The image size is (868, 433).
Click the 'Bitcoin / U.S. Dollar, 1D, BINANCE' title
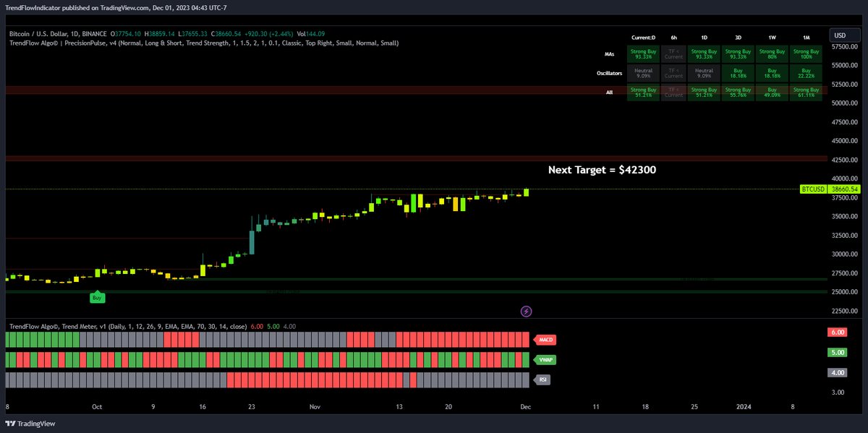tap(58, 34)
